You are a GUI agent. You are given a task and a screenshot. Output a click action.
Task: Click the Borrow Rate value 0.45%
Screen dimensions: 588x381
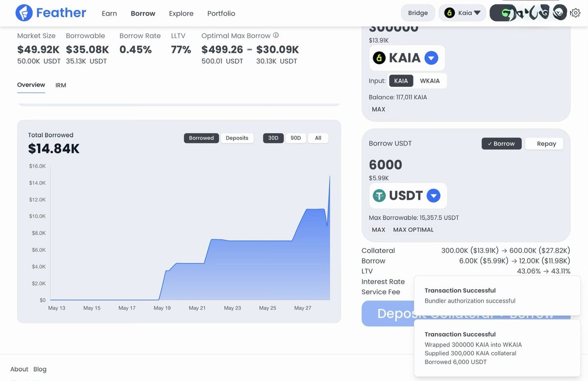(x=136, y=49)
